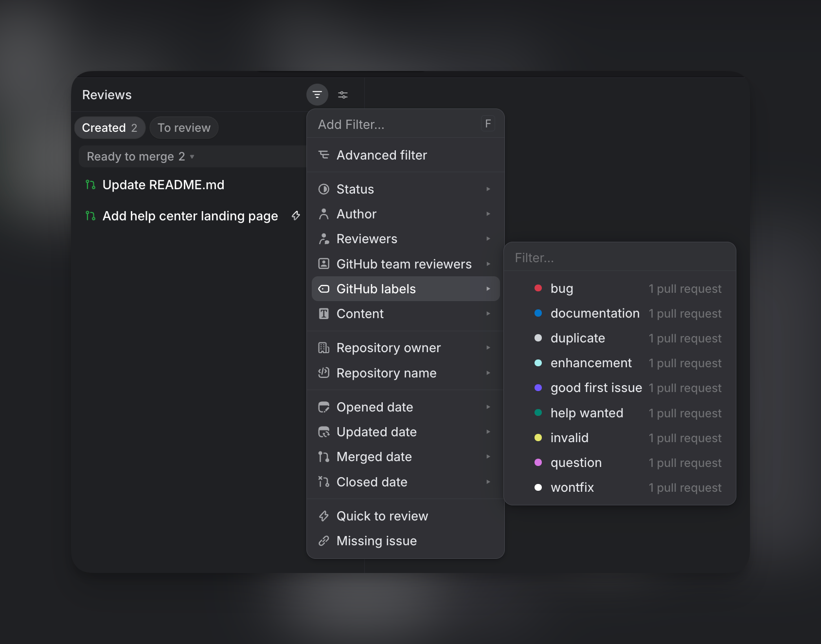Click the Missing issue link icon
Screen dimensions: 821x644
coord(323,541)
